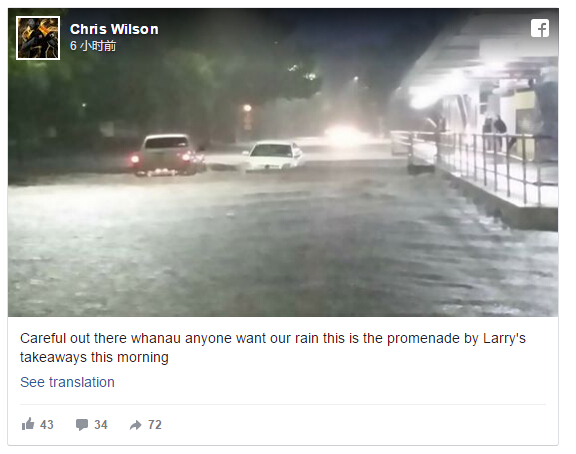View the 43 likes count

pyautogui.click(x=47, y=425)
